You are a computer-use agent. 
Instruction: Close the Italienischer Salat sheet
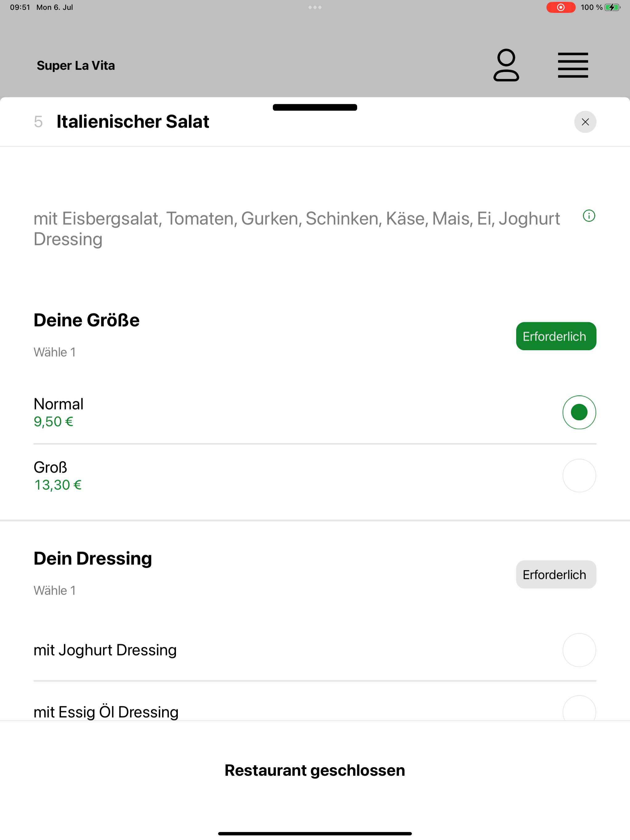click(x=585, y=122)
